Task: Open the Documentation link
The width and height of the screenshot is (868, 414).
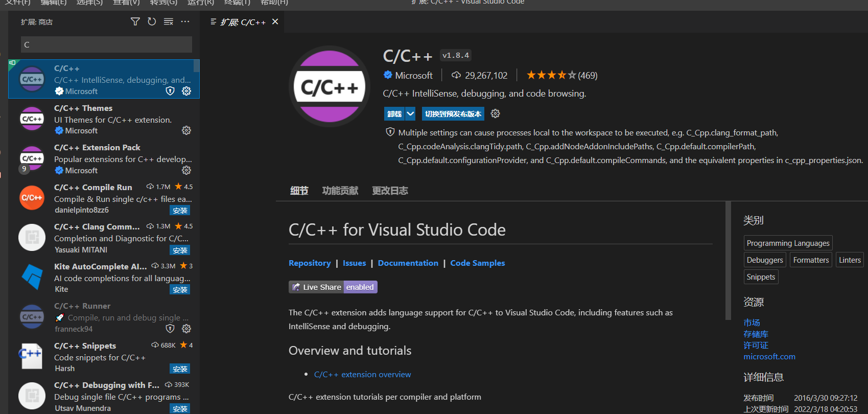Action: (x=408, y=263)
